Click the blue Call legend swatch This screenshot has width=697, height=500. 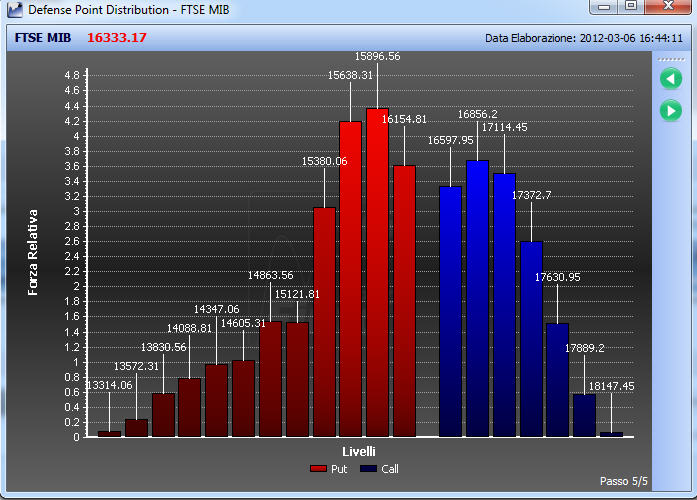coord(369,469)
